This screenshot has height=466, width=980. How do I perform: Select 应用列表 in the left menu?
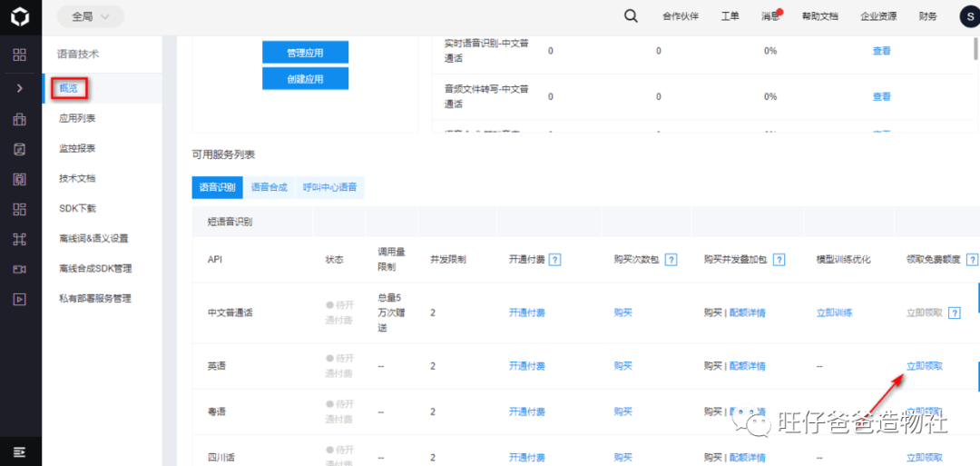(x=77, y=118)
